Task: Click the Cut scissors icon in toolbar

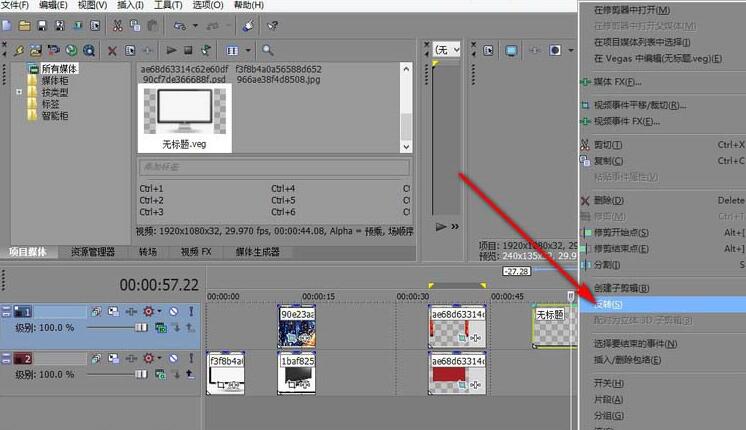Action: pyautogui.click(x=118, y=26)
